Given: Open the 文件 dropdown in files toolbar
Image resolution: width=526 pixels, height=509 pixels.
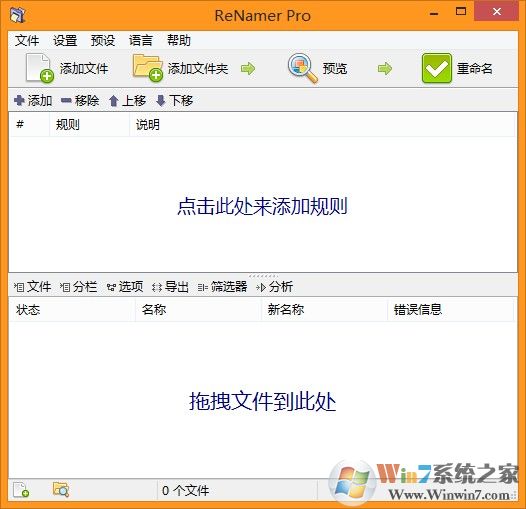Looking at the screenshot, I should point(33,287).
